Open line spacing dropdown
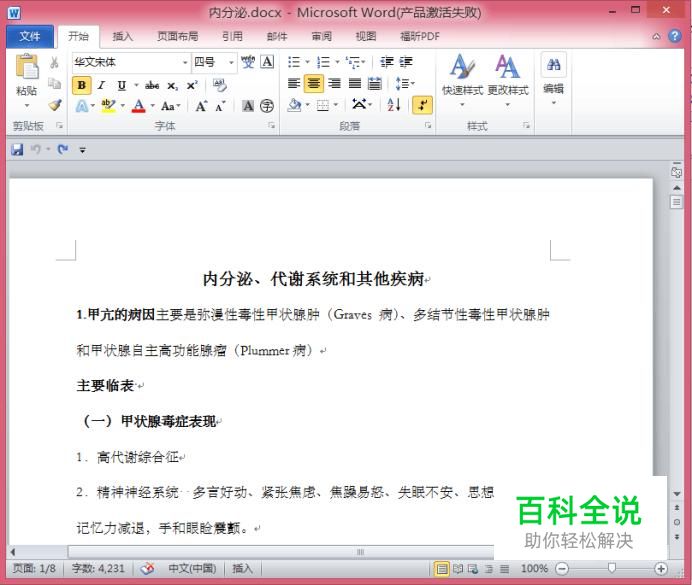 pos(406,83)
